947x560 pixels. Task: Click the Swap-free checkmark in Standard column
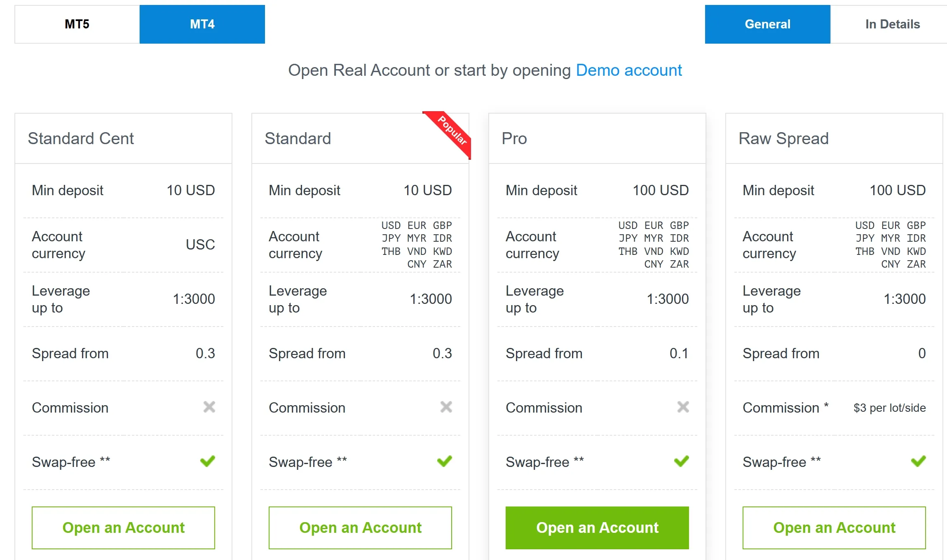[x=444, y=461]
